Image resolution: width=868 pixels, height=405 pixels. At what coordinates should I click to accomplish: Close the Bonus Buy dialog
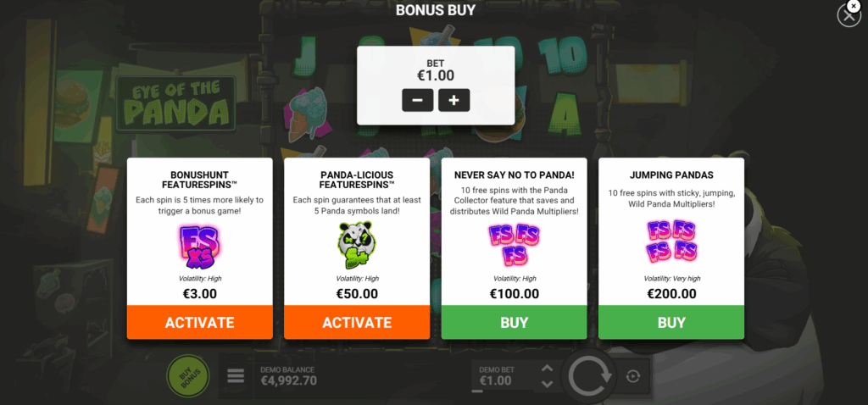(849, 15)
